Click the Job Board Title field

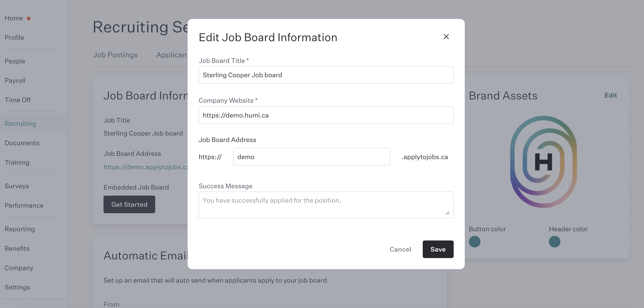pos(326,75)
